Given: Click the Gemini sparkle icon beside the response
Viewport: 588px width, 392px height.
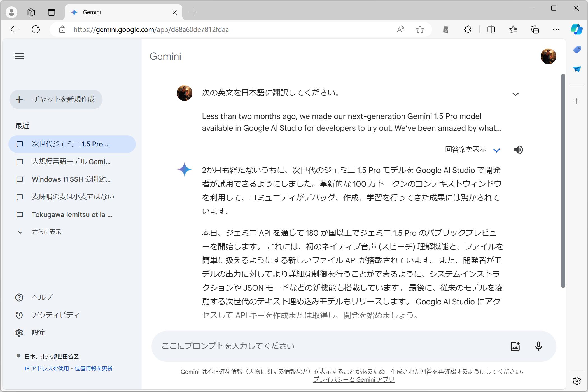Looking at the screenshot, I should click(184, 169).
